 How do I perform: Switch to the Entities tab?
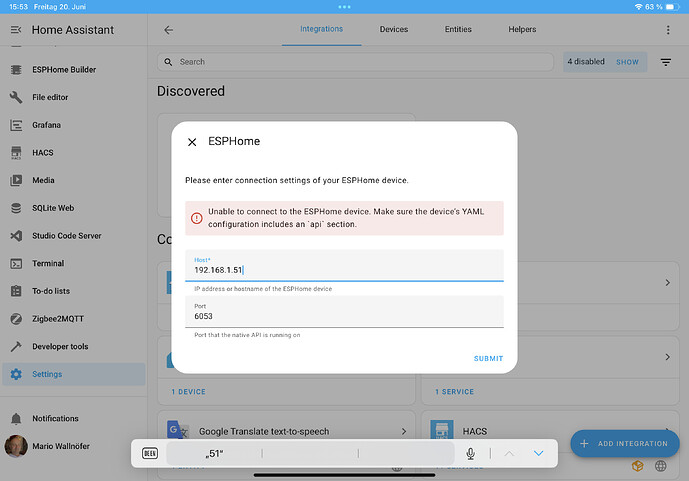pyautogui.click(x=458, y=29)
